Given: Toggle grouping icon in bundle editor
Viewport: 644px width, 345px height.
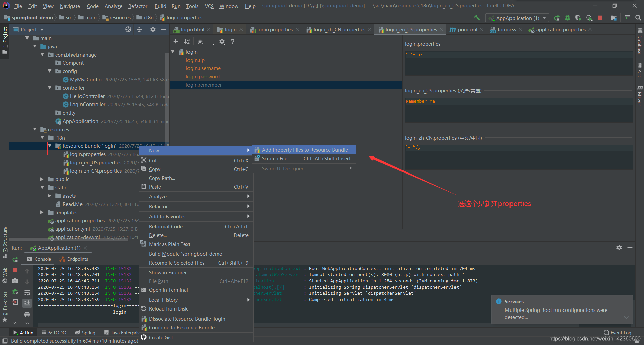Looking at the screenshot, I should pyautogui.click(x=201, y=41).
